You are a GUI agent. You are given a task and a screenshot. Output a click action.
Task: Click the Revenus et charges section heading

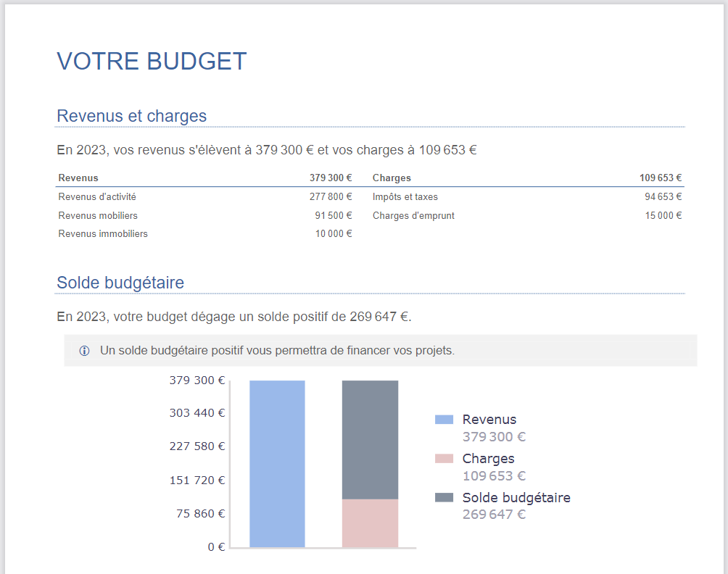click(131, 116)
